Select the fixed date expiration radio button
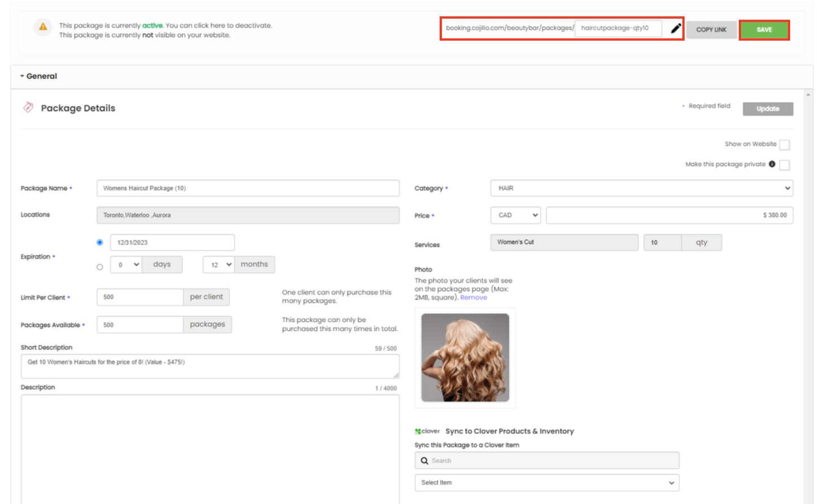Image resolution: width=824 pixels, height=504 pixels. coord(100,242)
